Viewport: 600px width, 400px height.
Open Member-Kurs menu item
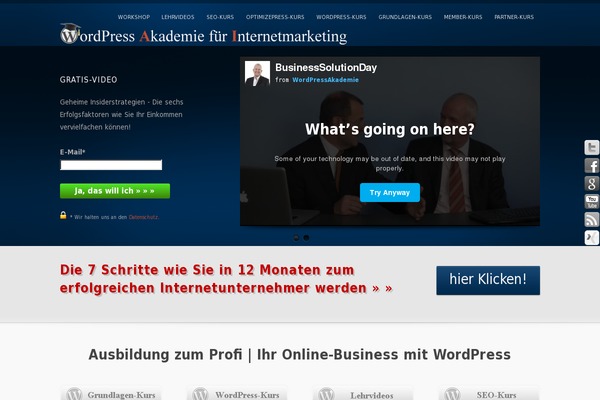point(463,17)
